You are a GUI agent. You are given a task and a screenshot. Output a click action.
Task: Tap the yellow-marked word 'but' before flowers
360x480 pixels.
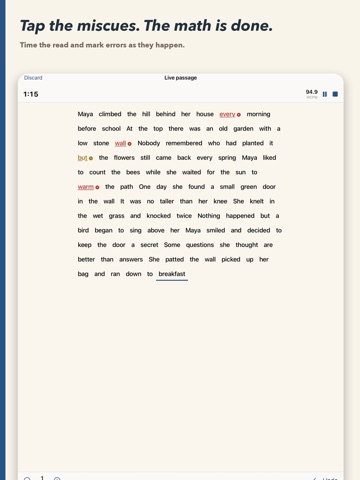pyautogui.click(x=82, y=158)
